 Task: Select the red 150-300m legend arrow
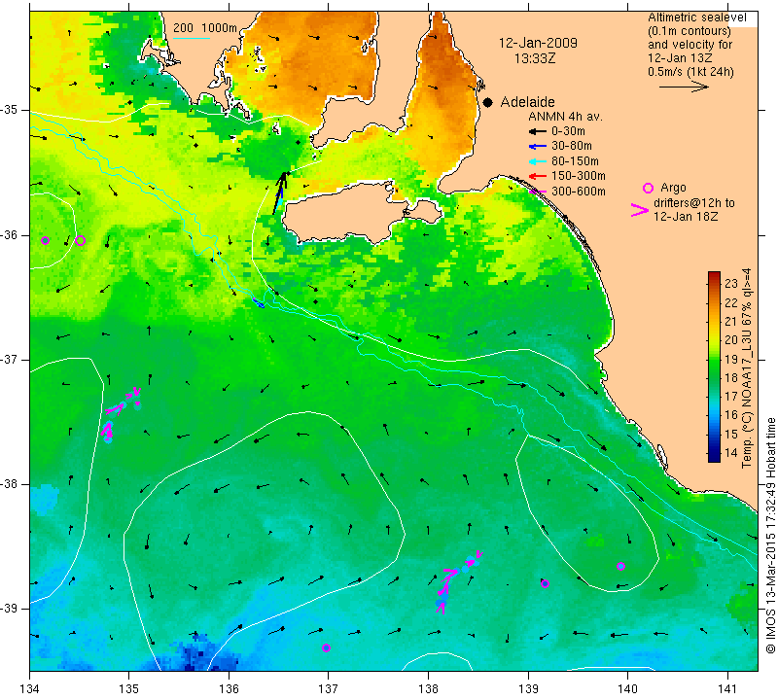(x=538, y=176)
